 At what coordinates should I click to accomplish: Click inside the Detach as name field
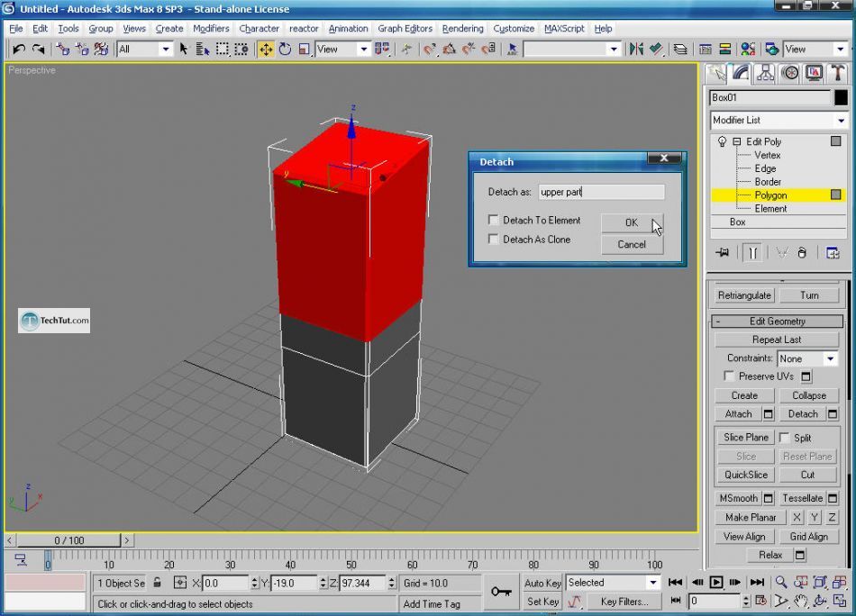coord(599,191)
